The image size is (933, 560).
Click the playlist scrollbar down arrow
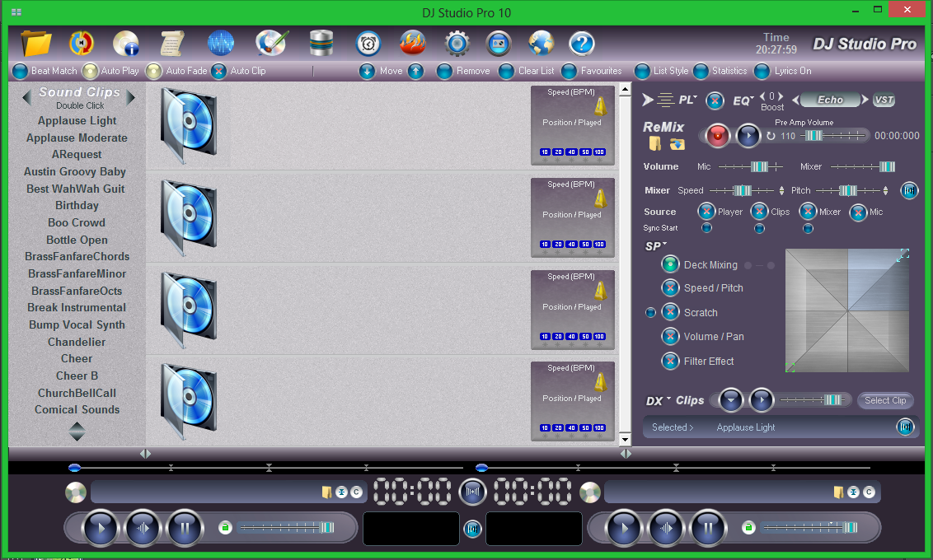(x=625, y=439)
